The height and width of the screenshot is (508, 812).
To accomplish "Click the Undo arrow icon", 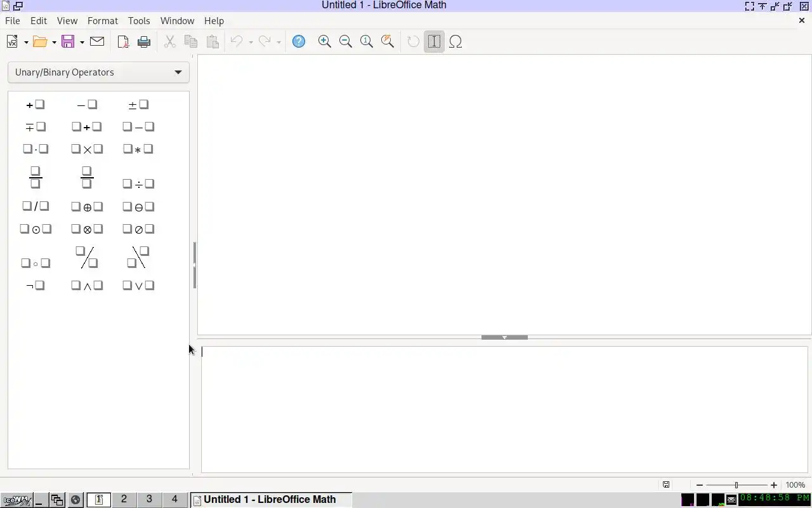I will (x=237, y=42).
